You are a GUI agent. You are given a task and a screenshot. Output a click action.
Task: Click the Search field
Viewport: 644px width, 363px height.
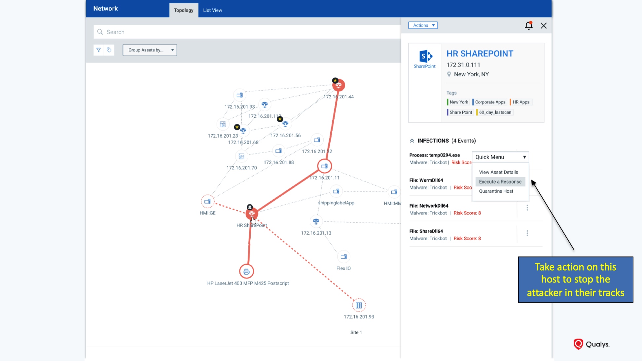[x=247, y=32]
